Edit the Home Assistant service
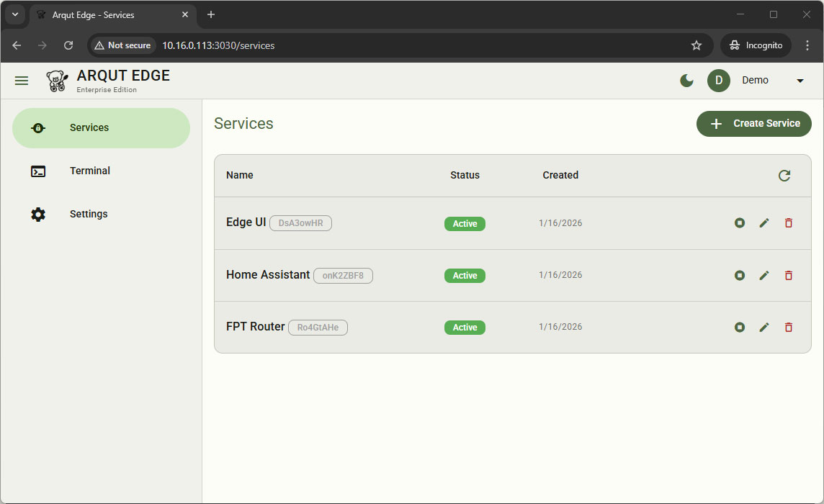Screen dimensions: 824x504 point(764,275)
